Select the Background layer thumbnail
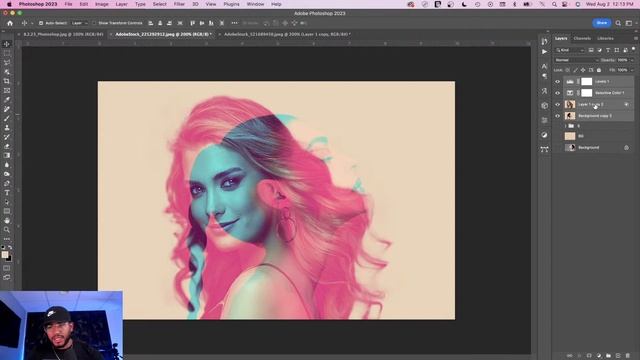This screenshot has height=360, width=640. tap(570, 147)
